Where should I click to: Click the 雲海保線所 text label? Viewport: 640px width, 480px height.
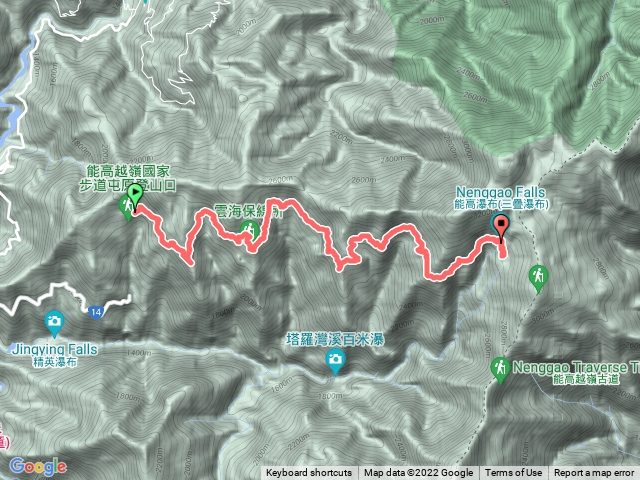[x=248, y=211]
